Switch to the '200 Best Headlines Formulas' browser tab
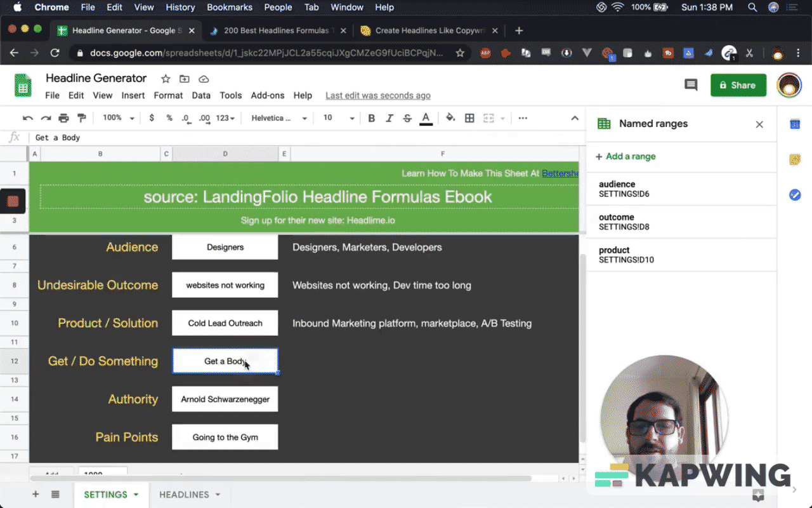 point(277,30)
